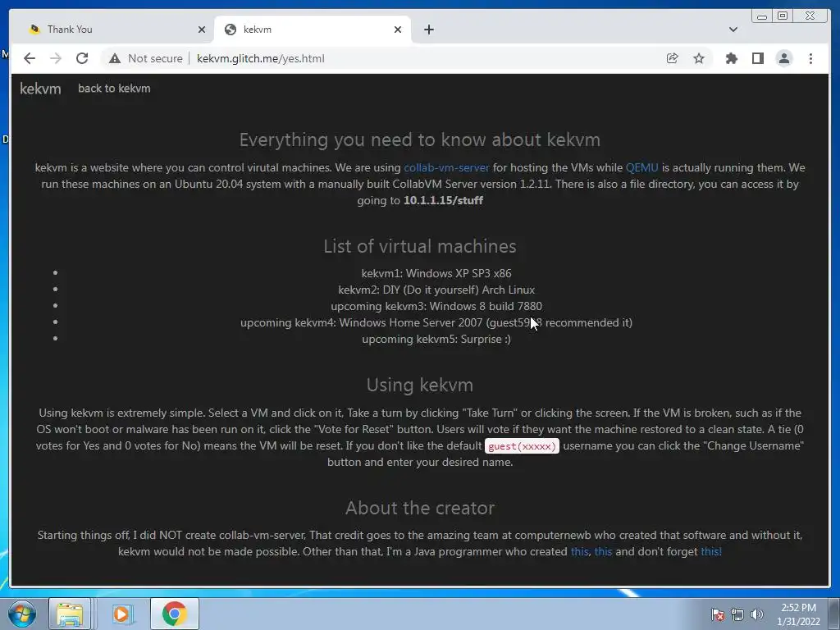Open the Action Center flag icon
The image size is (840, 630).
click(718, 614)
